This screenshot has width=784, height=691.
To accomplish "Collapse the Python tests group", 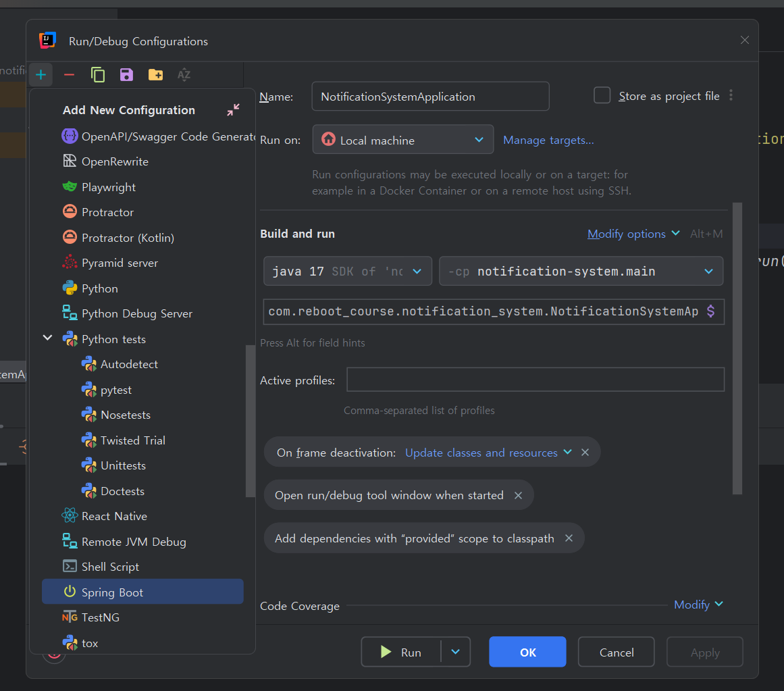I will 47,338.
